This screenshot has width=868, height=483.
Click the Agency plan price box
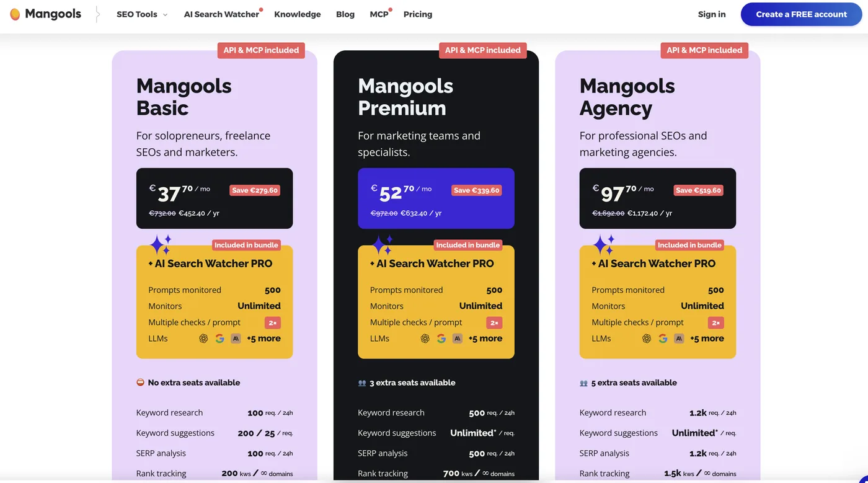(x=658, y=198)
